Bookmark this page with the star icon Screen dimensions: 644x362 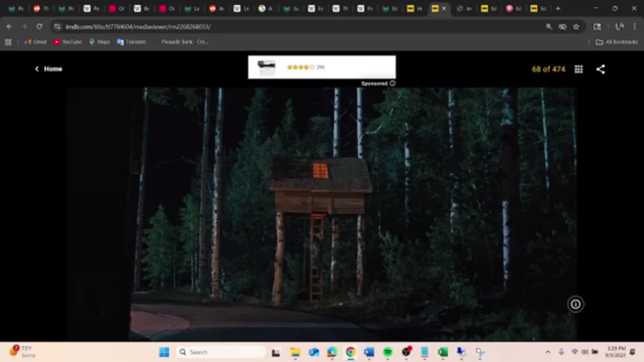[x=576, y=27]
